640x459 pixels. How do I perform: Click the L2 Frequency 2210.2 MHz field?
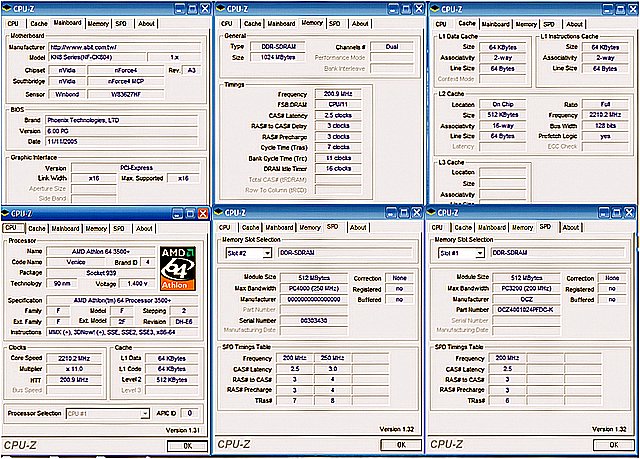tap(605, 115)
